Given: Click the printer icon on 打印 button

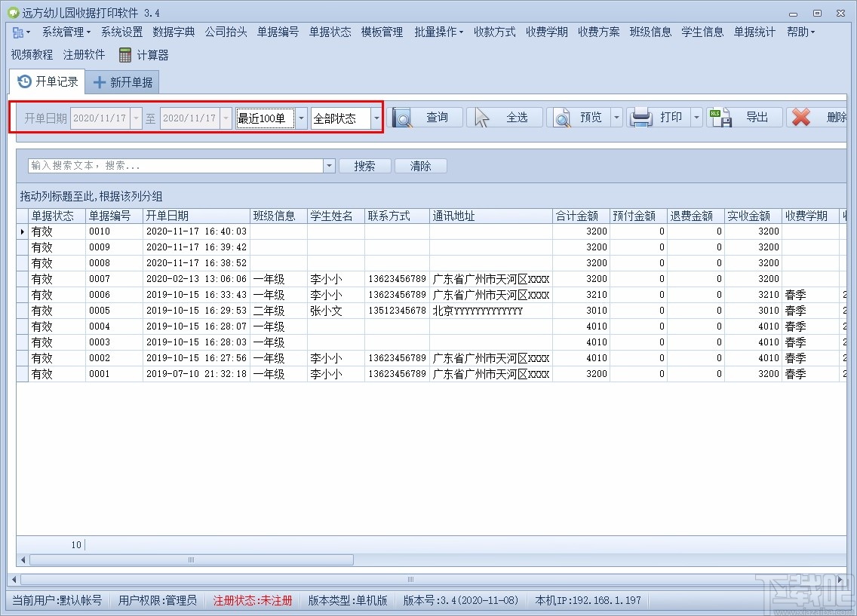Looking at the screenshot, I should click(x=640, y=118).
